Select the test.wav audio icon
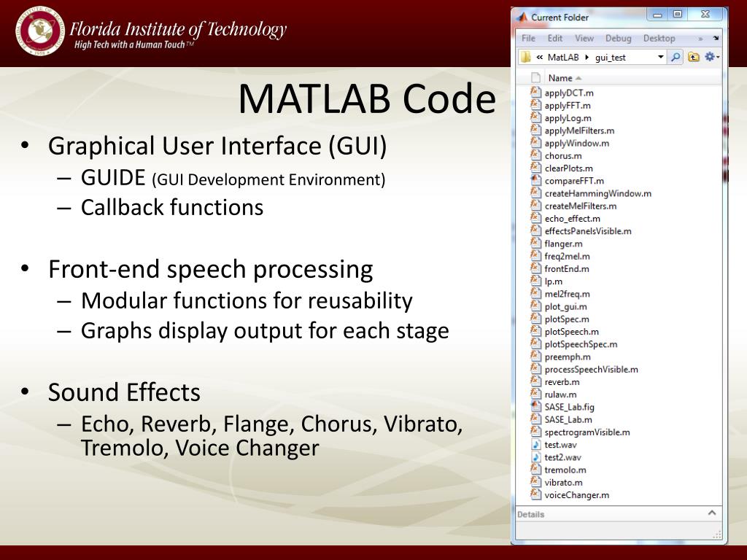The image size is (747, 560). point(536,444)
